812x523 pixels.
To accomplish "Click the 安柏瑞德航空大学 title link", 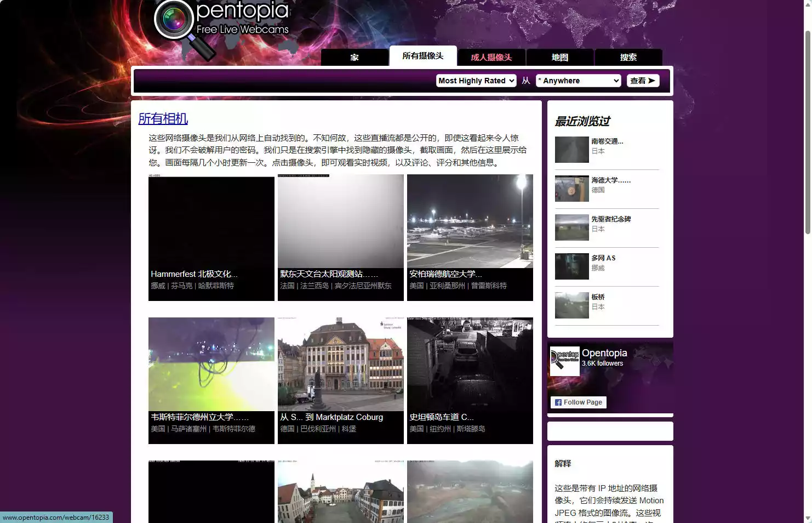I will coord(445,274).
